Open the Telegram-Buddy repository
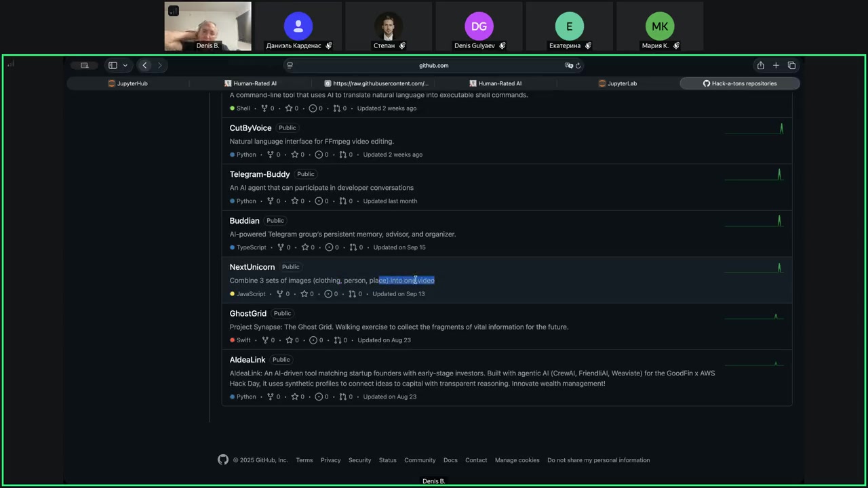Screen dimensions: 868x488 pyautogui.click(x=259, y=174)
